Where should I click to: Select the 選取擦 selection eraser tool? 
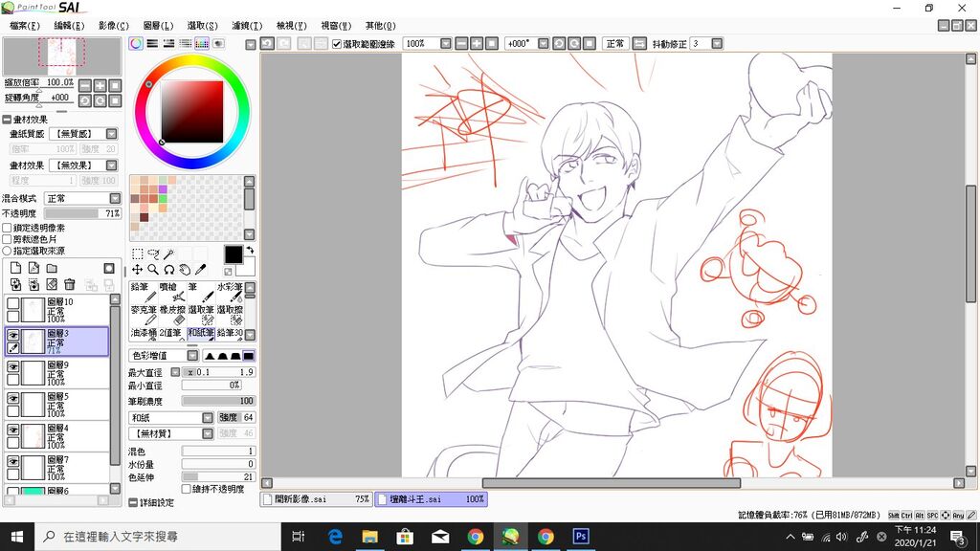[x=230, y=315]
